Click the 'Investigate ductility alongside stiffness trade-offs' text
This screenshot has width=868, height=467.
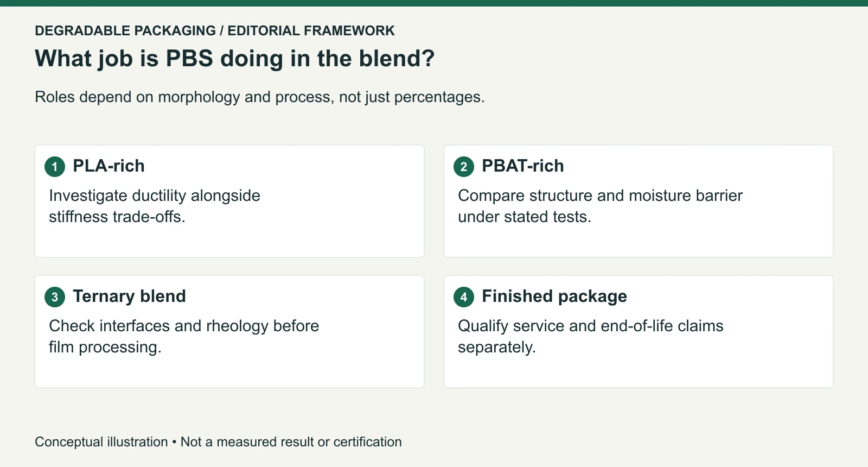tap(155, 206)
